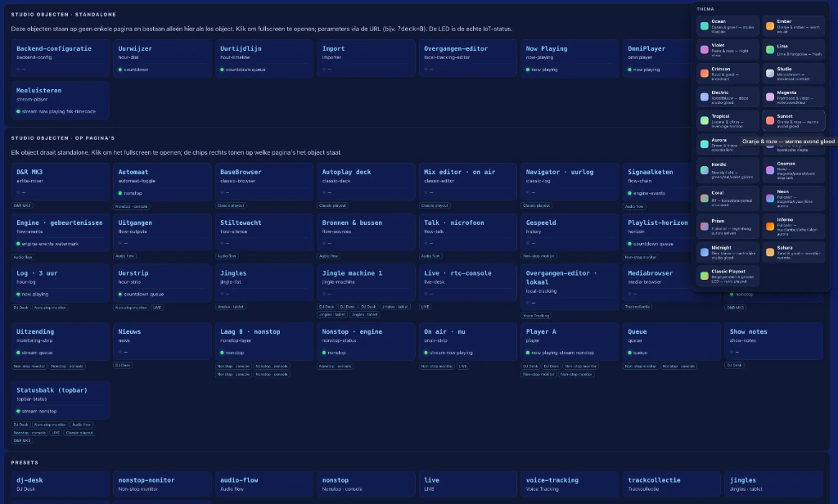The image size is (838, 504).
Task: Switch to the Neon theme
Action: (794, 198)
